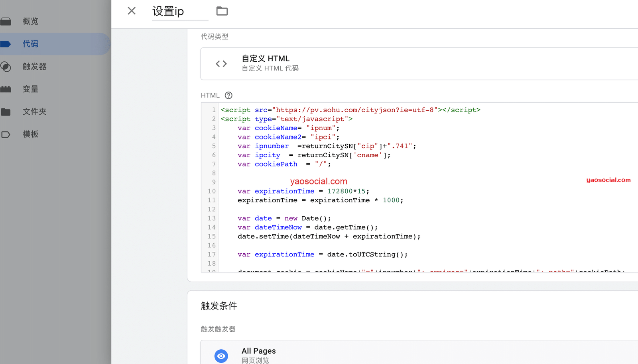Click the folder icon beside tag name
The height and width of the screenshot is (364, 638).
tap(222, 11)
